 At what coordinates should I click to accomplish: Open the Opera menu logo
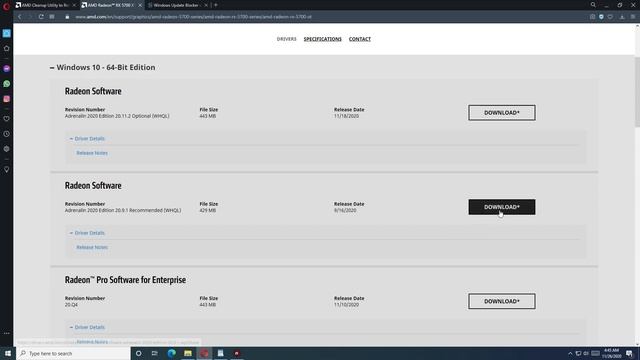(x=6, y=6)
